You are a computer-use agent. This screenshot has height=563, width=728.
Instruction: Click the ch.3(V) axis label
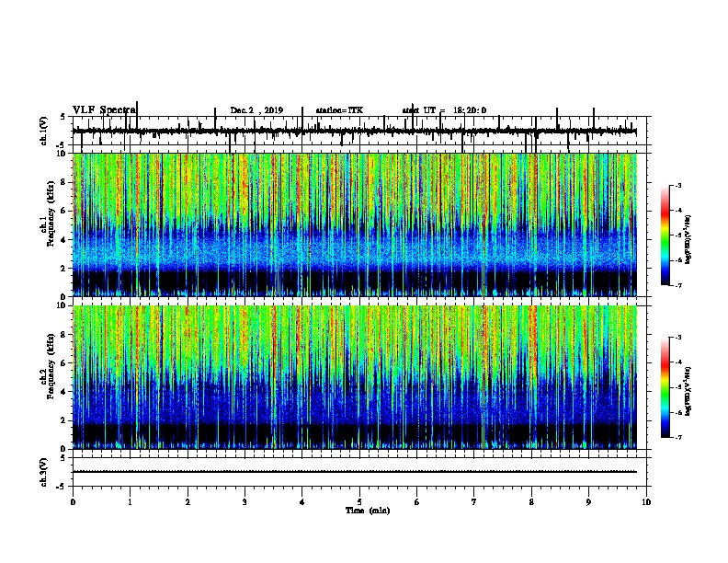tap(44, 472)
